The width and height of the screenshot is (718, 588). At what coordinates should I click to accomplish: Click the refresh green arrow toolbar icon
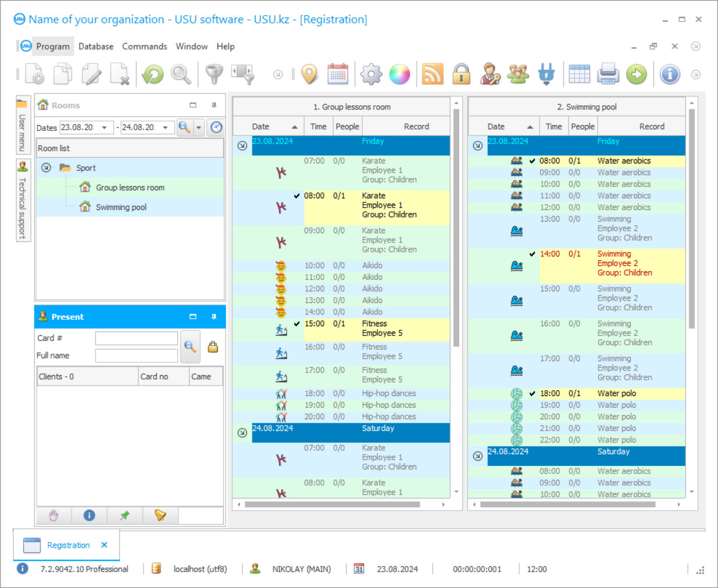click(x=153, y=74)
